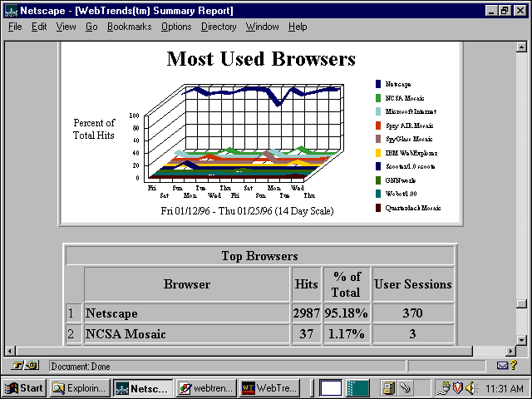Viewport: 532px width, 399px height.
Task: Click the horizontal scrollbar thumb
Action: pos(244,351)
